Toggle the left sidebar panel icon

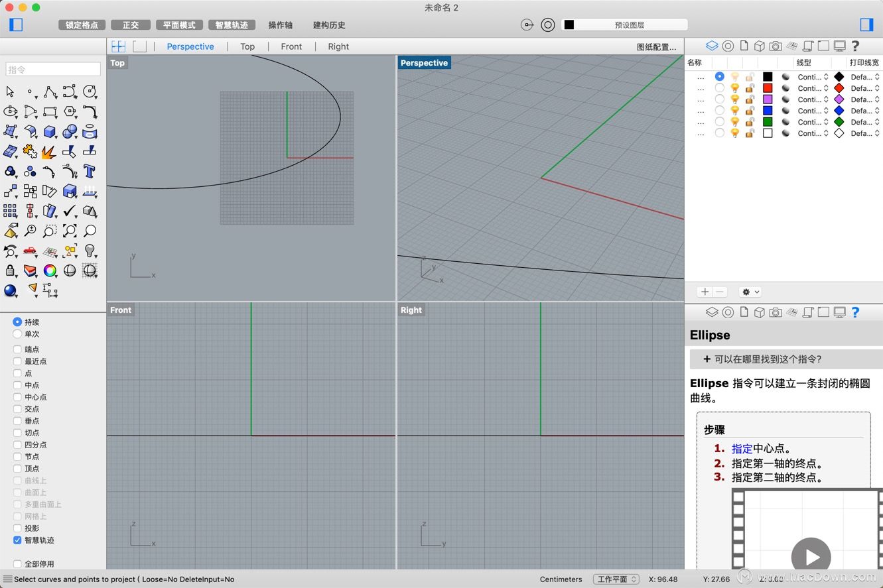(x=16, y=25)
